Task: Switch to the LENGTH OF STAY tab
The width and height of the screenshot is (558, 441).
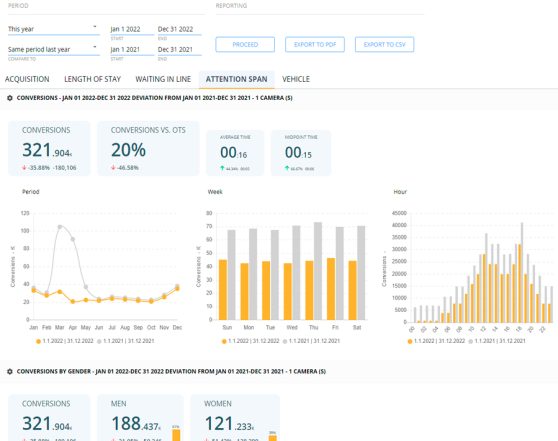Action: tap(93, 79)
